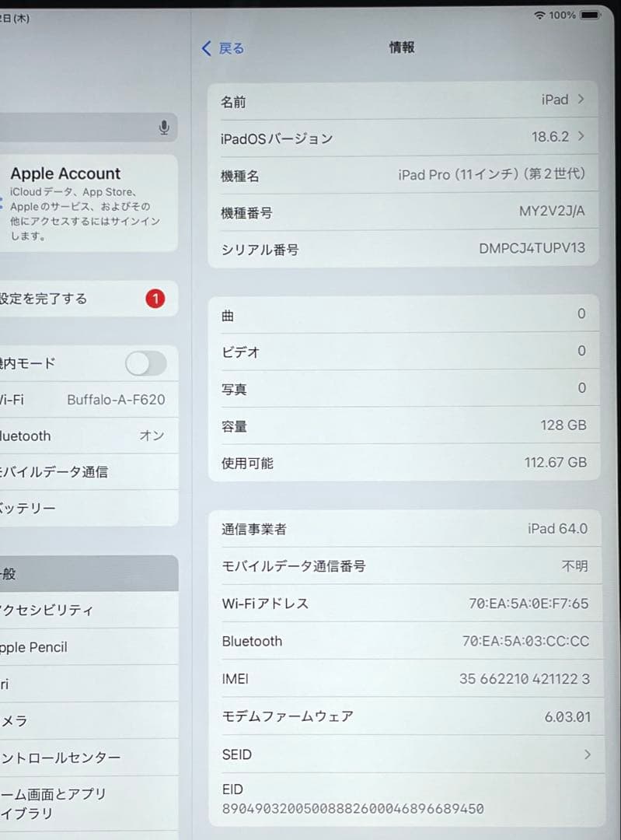This screenshot has width=621, height=840.
Task: Tap model name iPad Pro (11インチ)
Action: [491, 174]
